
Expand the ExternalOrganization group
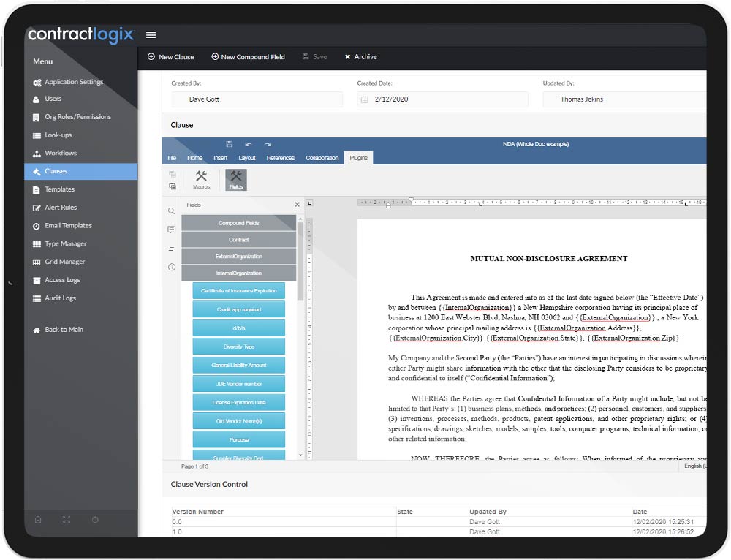239,257
